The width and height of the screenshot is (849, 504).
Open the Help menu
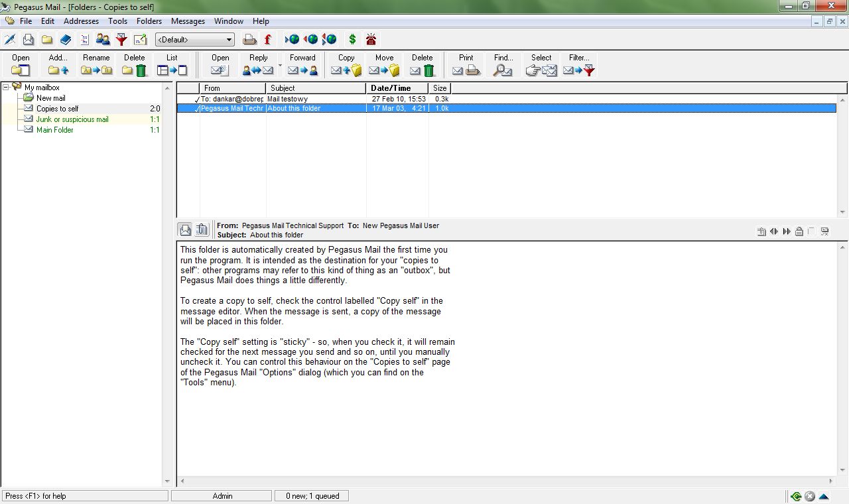click(x=261, y=21)
